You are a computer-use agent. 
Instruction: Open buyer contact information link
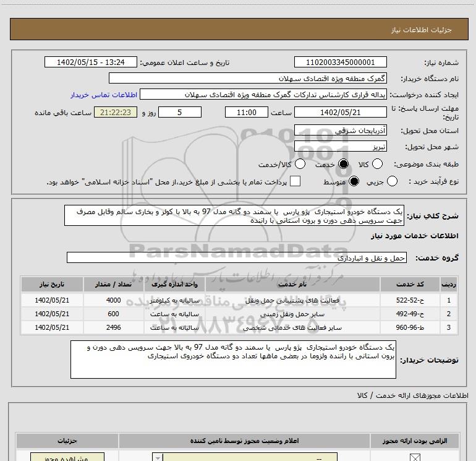pyautogui.click(x=104, y=95)
